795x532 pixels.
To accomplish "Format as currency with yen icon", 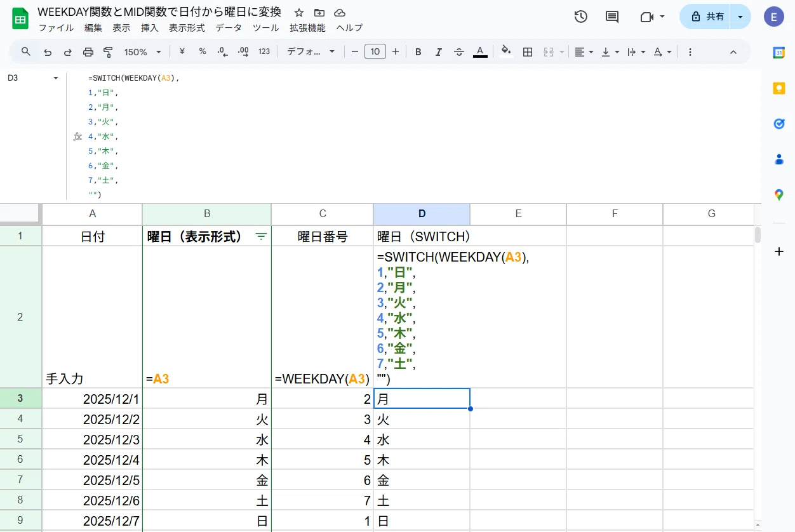I will click(182, 51).
